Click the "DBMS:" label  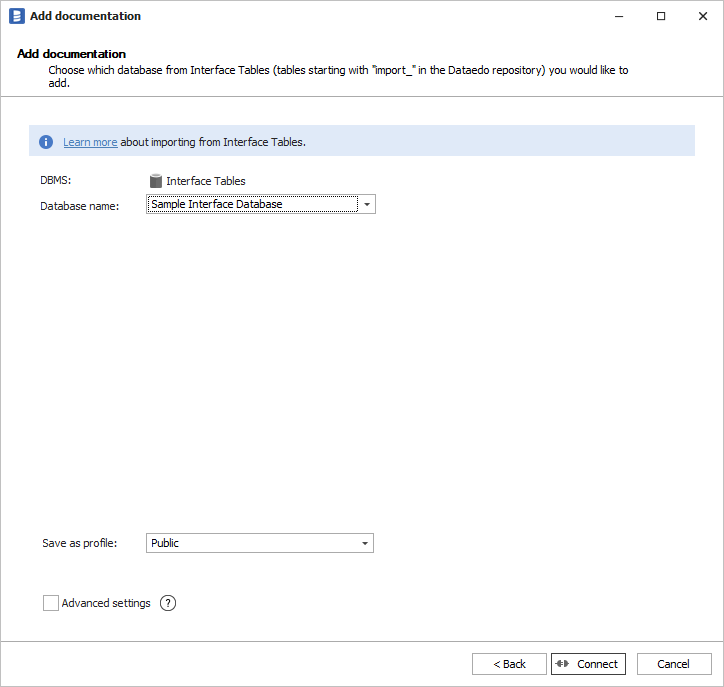coord(56,181)
